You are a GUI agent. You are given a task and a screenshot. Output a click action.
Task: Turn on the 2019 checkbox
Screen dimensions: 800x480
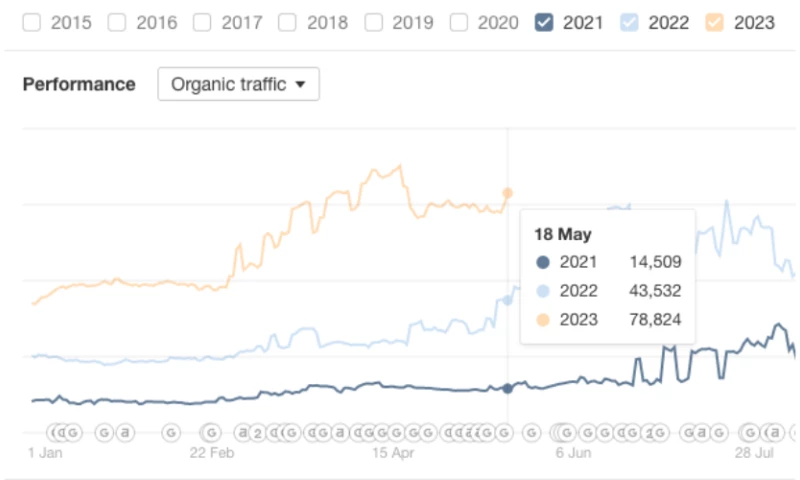click(x=374, y=22)
